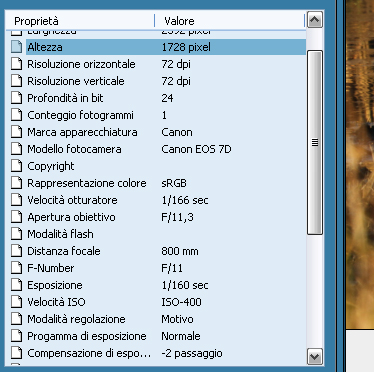Click the scrollbar up arrow button
Image resolution: width=374 pixels, height=372 pixels.
pyautogui.click(x=315, y=20)
